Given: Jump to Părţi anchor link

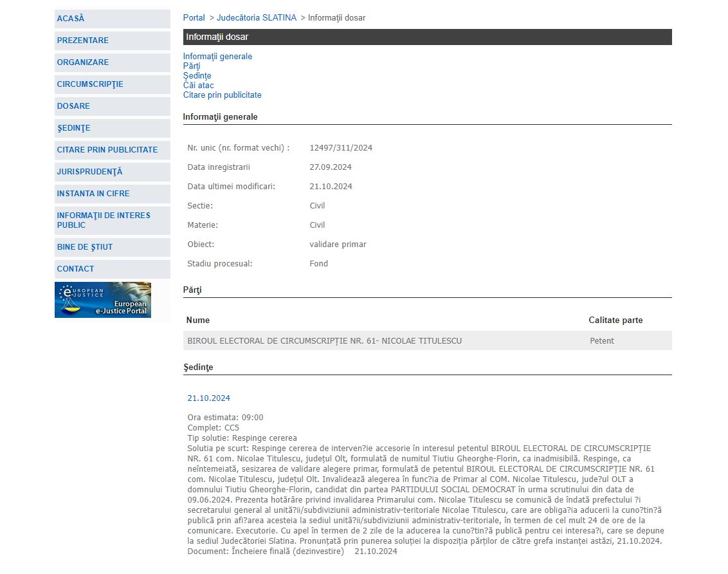Looking at the screenshot, I should tap(192, 66).
